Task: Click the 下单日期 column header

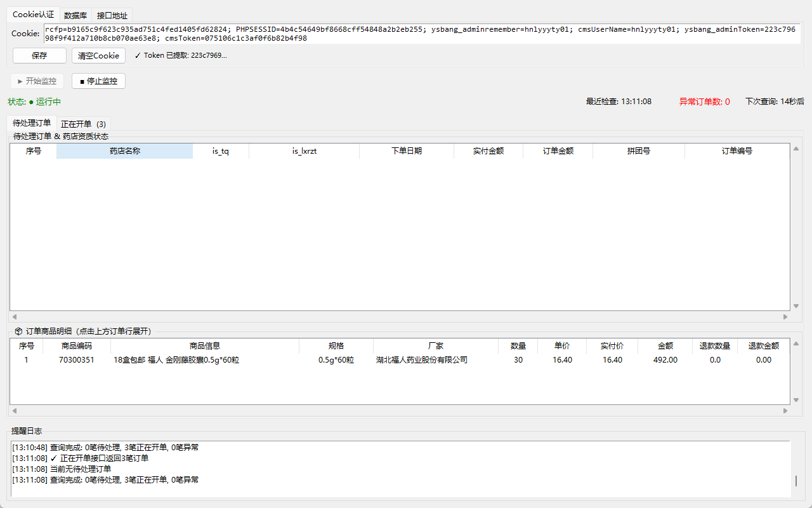Action: point(407,151)
